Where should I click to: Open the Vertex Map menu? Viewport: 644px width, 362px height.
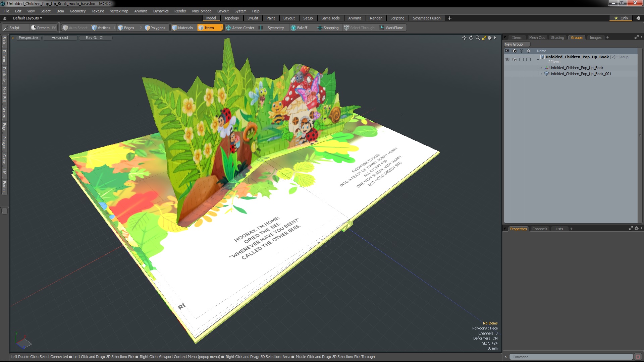(x=119, y=11)
